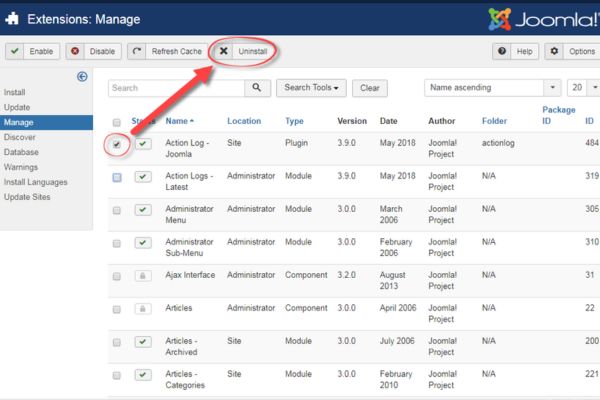Uncheck the Action Log - Joomla checkbox
Viewport: 600px width, 400px height.
pos(117,145)
